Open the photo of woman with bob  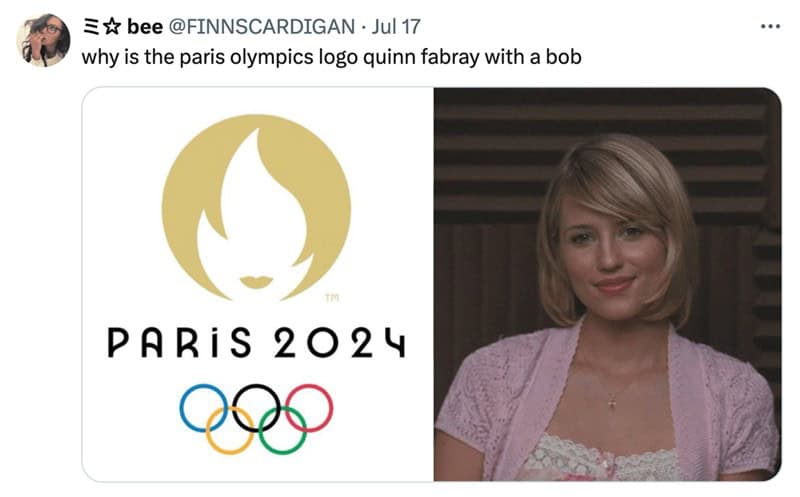(x=608, y=284)
